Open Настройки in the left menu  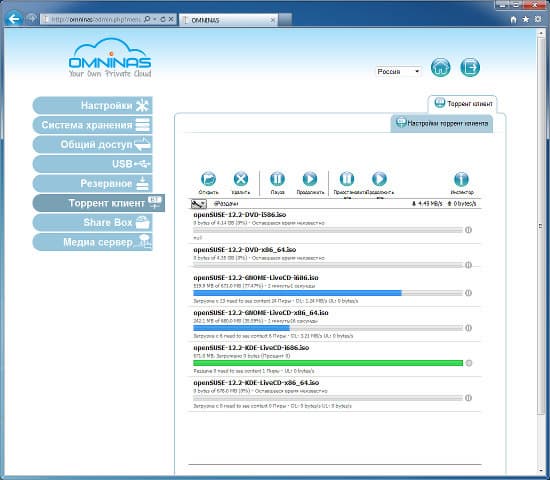pos(92,105)
